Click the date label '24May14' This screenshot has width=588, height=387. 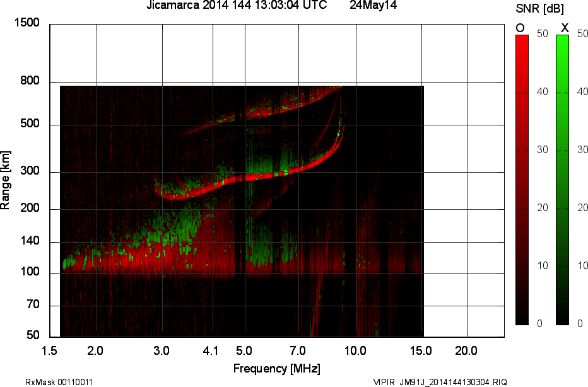(x=373, y=5)
